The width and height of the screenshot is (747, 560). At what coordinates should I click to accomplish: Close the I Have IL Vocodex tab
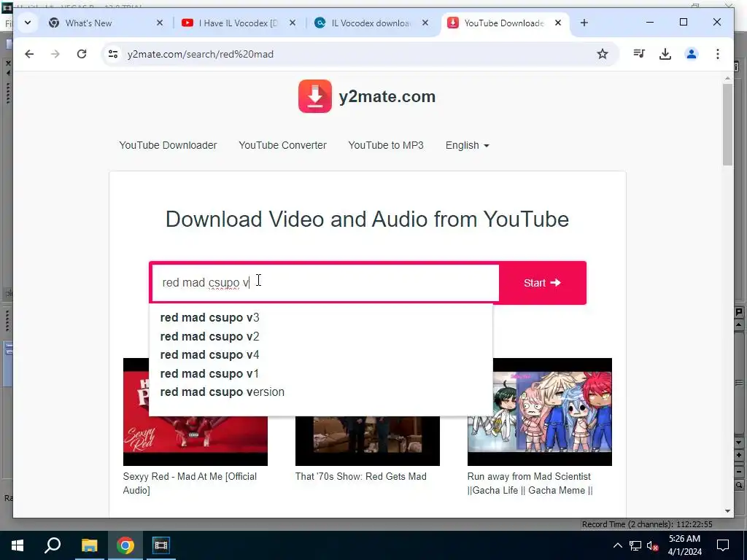coord(293,23)
